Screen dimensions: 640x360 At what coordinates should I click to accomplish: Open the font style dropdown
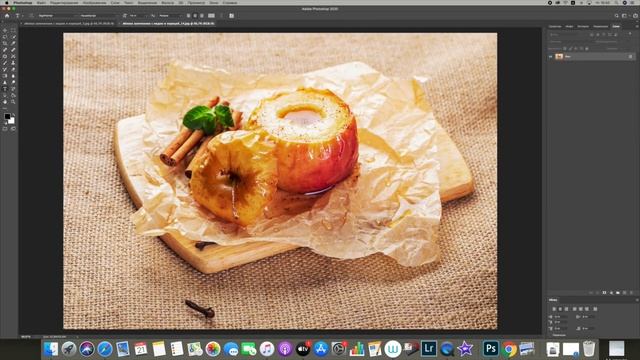point(100,16)
